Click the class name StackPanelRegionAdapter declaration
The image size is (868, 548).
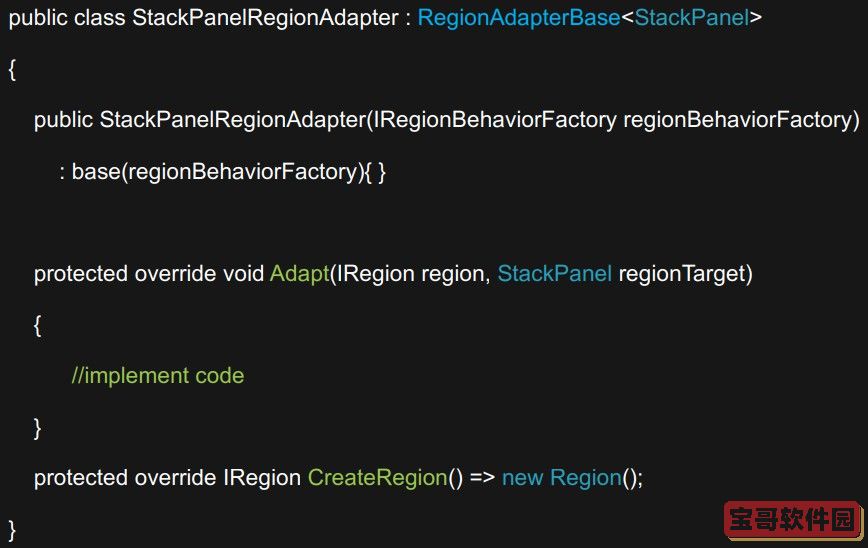(265, 18)
